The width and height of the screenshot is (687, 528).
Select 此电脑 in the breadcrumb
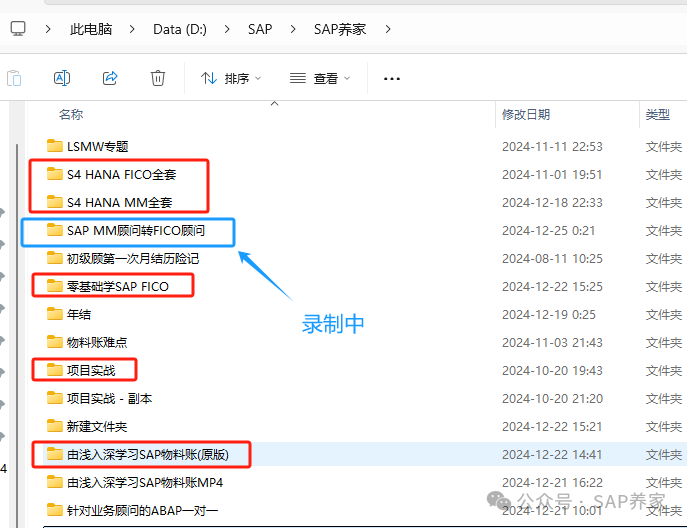pos(91,29)
